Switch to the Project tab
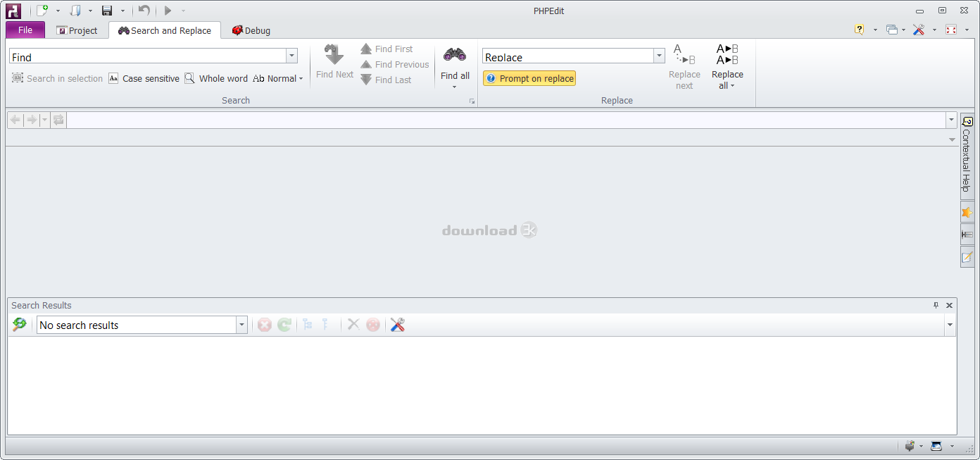This screenshot has width=980, height=460. (x=77, y=30)
